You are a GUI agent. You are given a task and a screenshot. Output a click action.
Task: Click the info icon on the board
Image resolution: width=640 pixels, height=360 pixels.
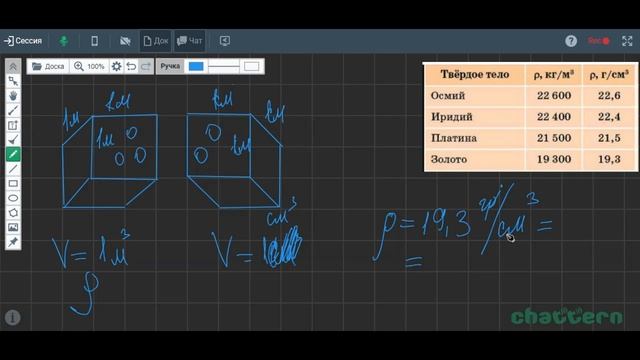tap(13, 317)
